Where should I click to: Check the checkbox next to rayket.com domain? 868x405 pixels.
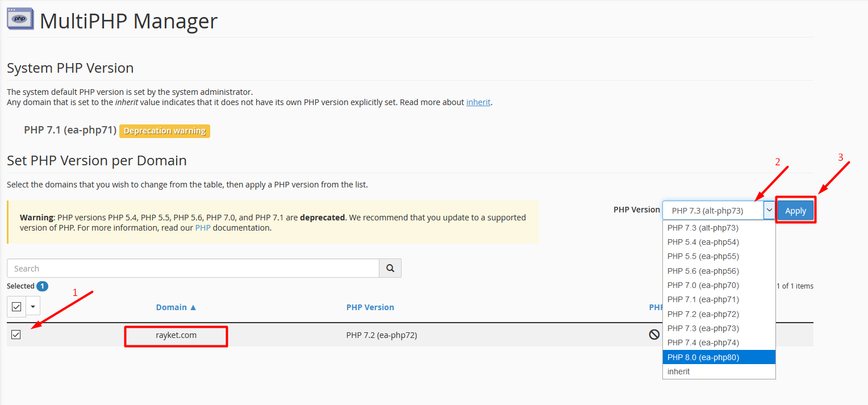(16, 335)
